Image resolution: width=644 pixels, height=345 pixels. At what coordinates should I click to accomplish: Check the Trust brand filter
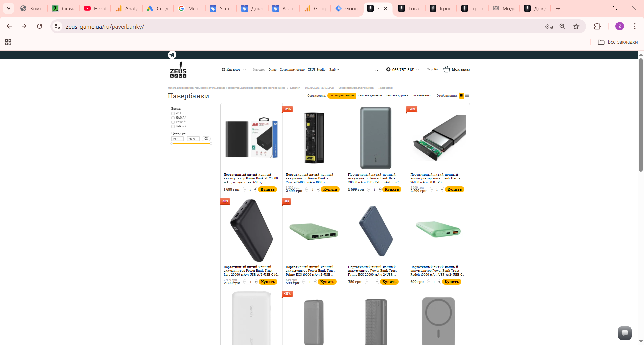tap(173, 122)
